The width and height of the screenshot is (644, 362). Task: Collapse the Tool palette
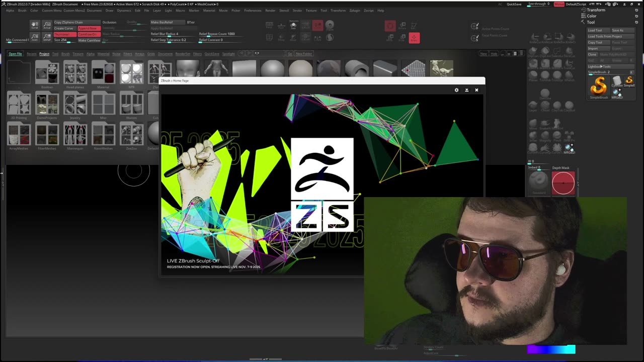coord(591,22)
